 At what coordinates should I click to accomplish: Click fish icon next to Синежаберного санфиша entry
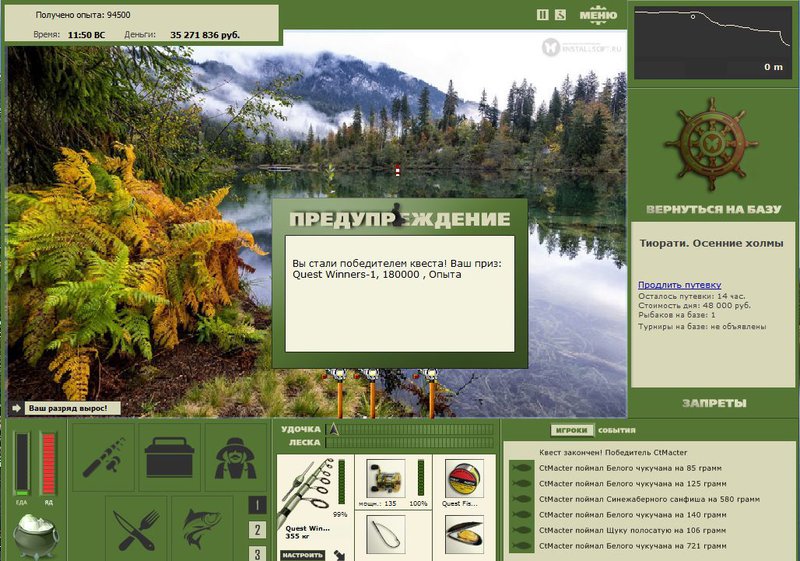521,499
